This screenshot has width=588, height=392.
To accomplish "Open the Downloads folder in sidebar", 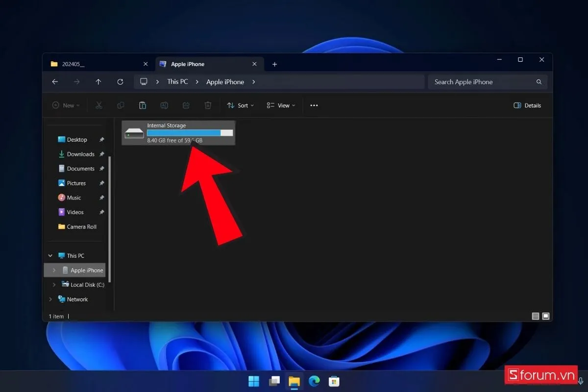I will coord(80,154).
